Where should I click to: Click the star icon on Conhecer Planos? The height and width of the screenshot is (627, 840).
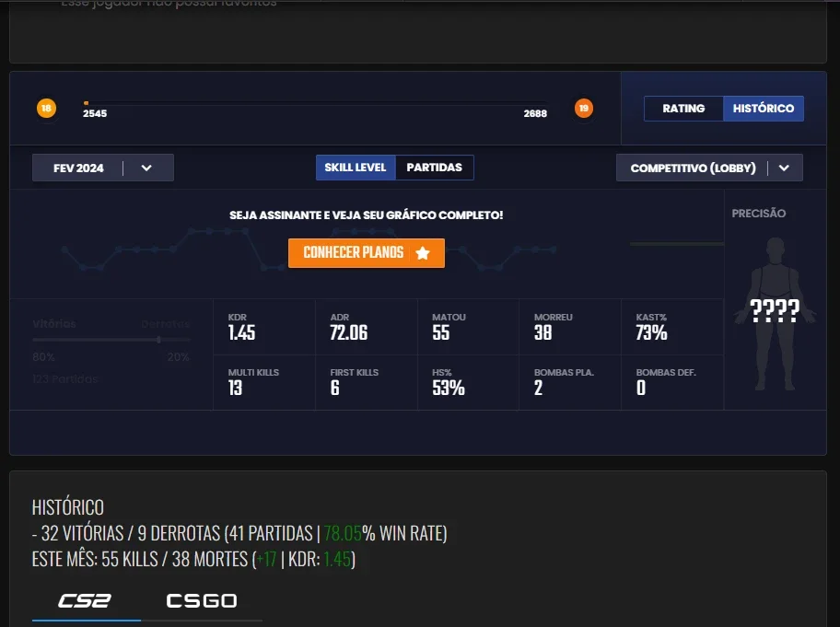(x=423, y=252)
